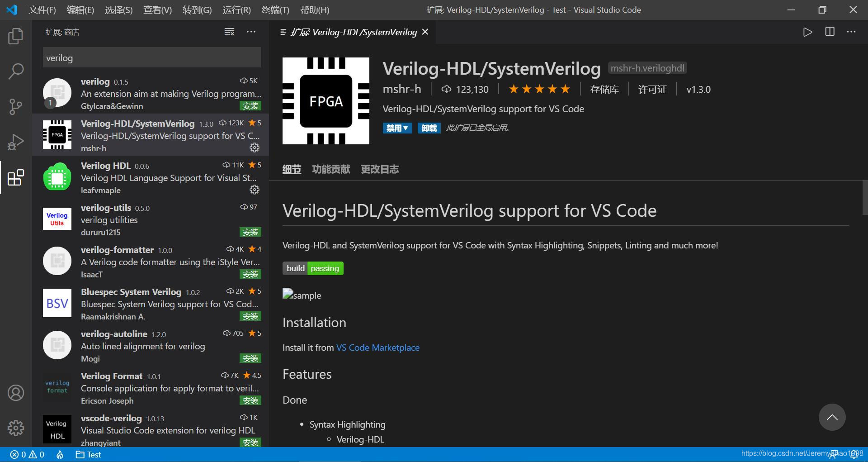Split the editor to the right
The image size is (868, 462).
pyautogui.click(x=830, y=32)
